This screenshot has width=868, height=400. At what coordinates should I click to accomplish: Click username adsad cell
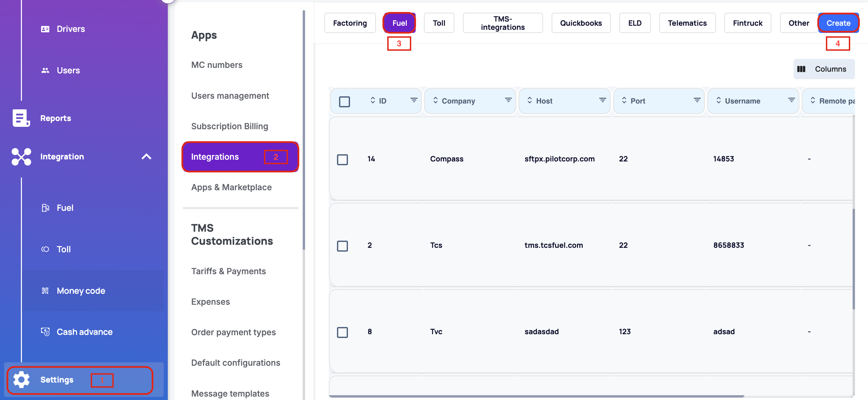coord(724,331)
